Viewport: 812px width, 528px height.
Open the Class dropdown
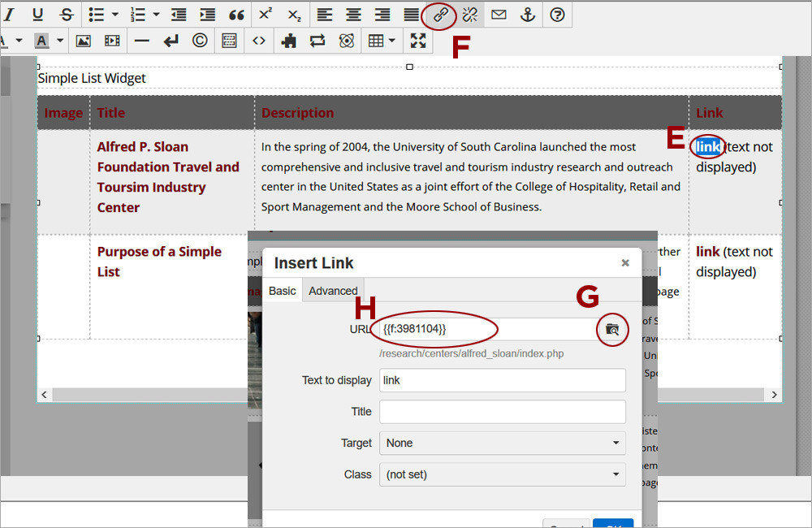click(x=503, y=474)
